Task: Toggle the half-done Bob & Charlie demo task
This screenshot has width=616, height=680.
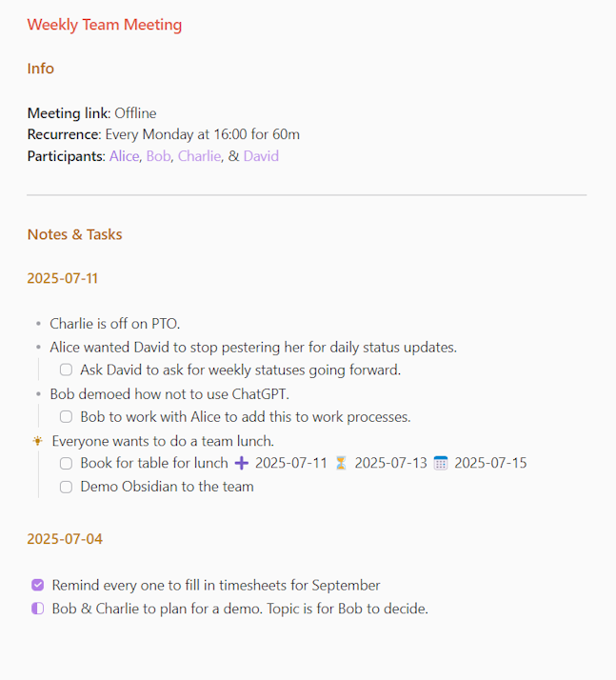Action: [38, 609]
